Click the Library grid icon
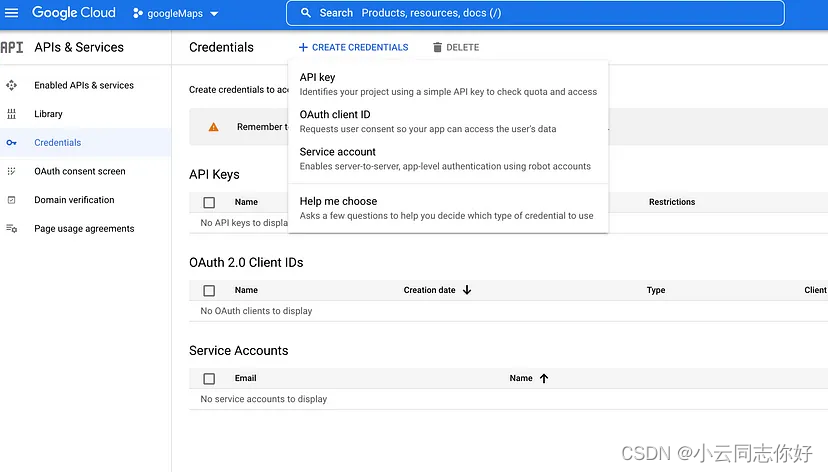828x472 pixels. click(x=11, y=114)
